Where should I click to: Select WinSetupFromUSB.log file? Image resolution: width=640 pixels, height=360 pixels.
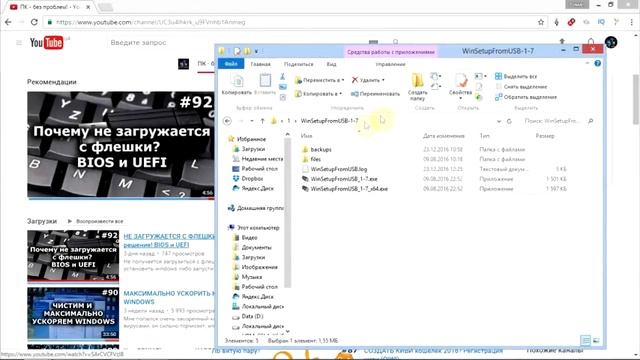pos(339,169)
